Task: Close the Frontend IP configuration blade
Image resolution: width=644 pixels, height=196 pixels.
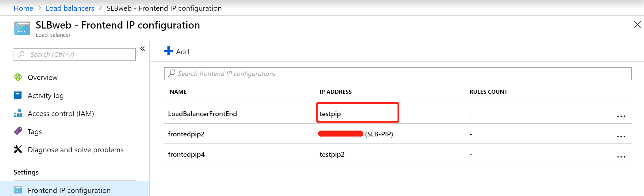Action: (x=637, y=25)
